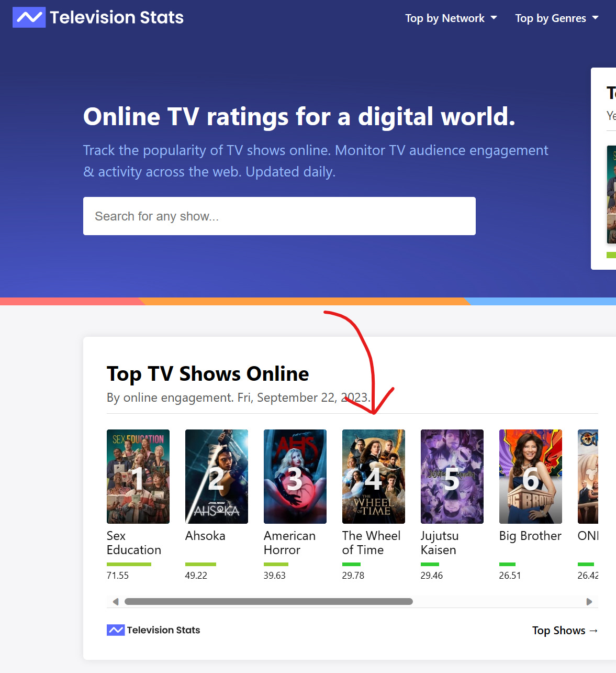616x673 pixels.
Task: Click the Television Stats logo icon in header
Action: (29, 17)
